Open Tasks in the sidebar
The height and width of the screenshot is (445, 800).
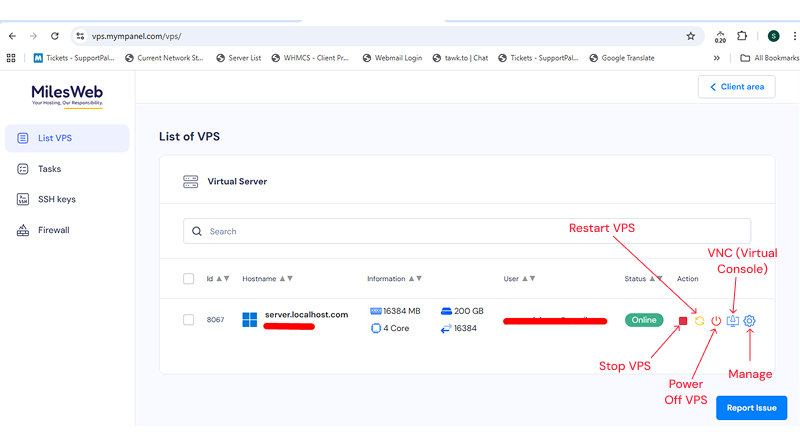tap(49, 169)
